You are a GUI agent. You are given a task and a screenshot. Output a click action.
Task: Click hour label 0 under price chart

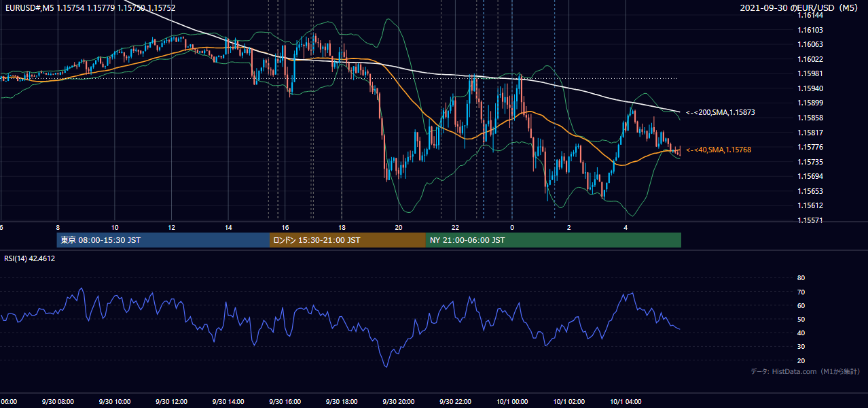click(512, 227)
